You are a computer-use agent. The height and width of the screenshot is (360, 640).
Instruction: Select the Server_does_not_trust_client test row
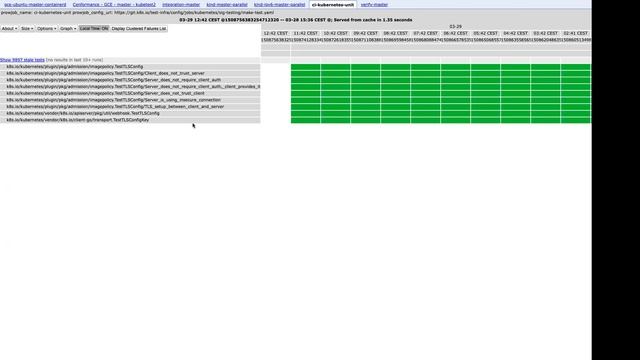(x=130, y=93)
